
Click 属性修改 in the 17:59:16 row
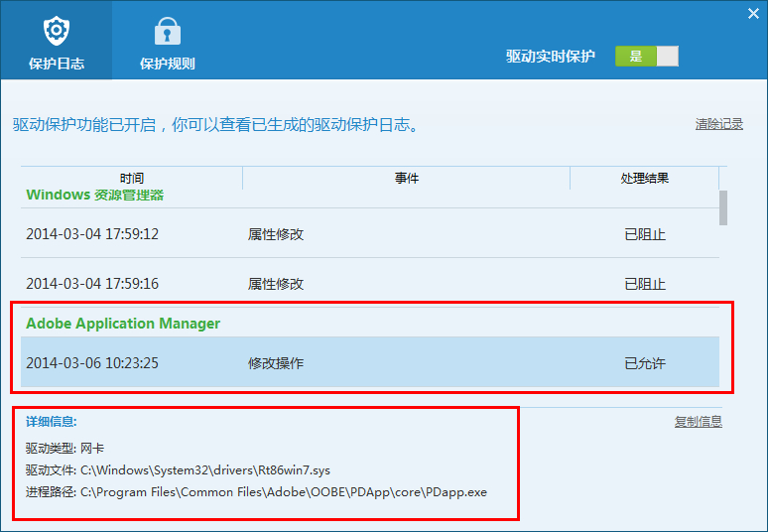(276, 284)
